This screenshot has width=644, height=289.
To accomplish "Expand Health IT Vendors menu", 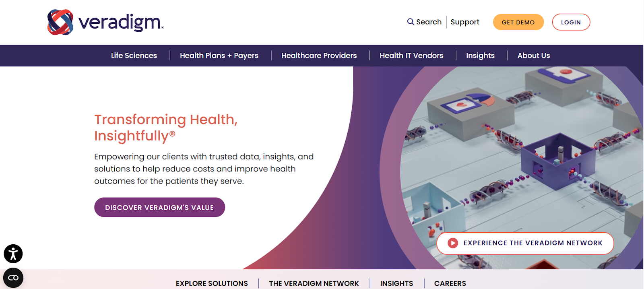I will click(x=411, y=56).
